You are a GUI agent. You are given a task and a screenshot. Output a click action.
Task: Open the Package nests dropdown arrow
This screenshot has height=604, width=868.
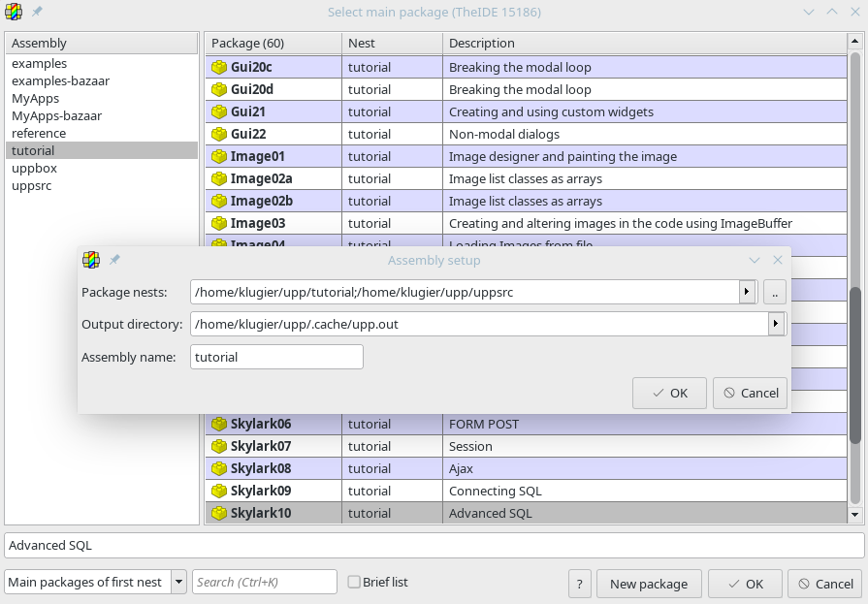coord(747,292)
